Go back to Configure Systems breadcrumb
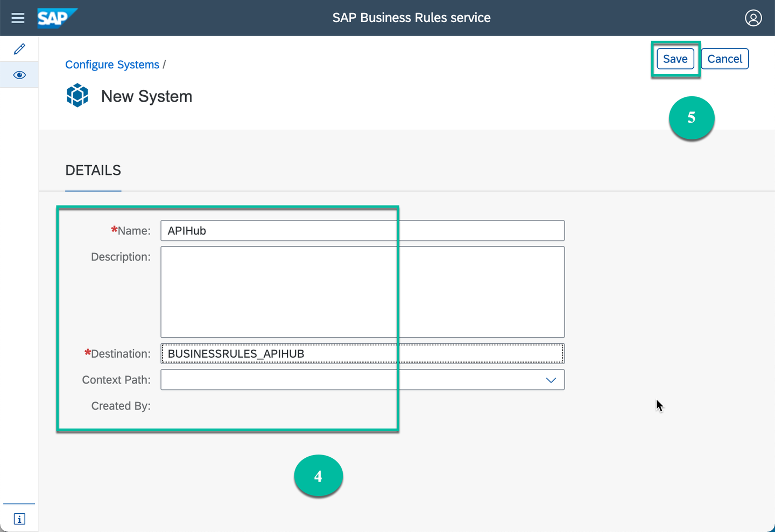Image resolution: width=775 pixels, height=532 pixels. pos(112,65)
